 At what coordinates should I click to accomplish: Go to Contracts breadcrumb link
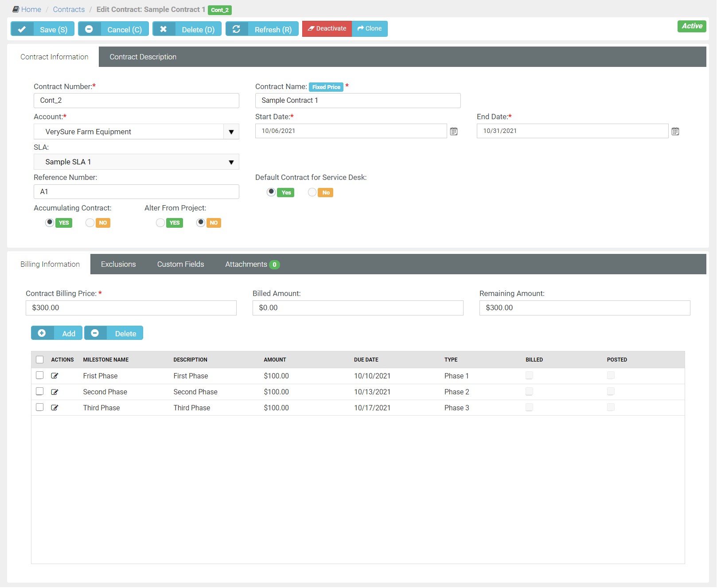point(69,9)
